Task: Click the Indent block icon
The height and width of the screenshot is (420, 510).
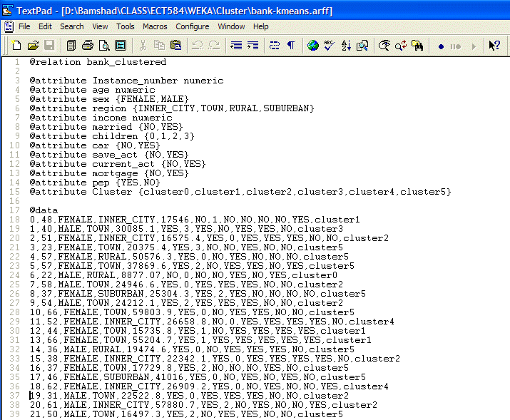Action: [253, 46]
